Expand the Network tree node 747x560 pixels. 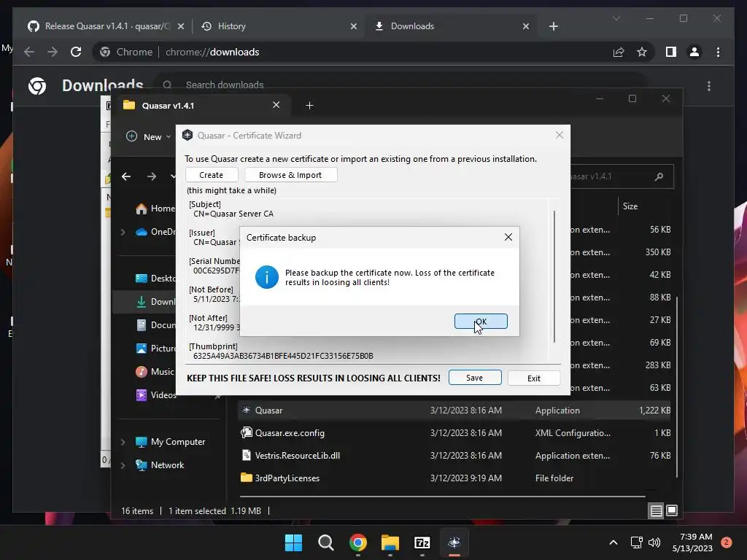click(x=123, y=465)
